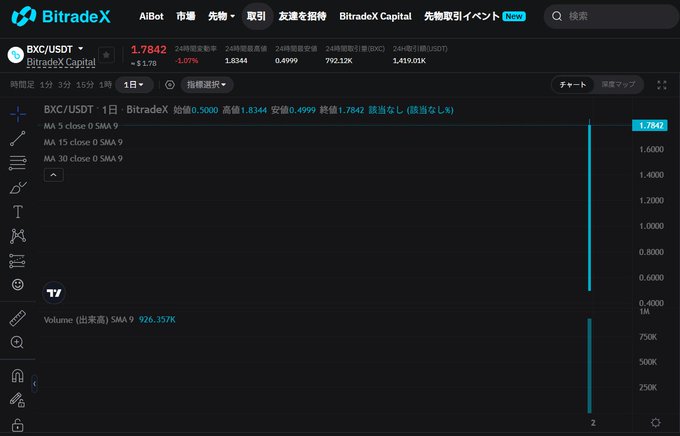
Task: Open the prediction and measurement tool
Action: [17, 261]
